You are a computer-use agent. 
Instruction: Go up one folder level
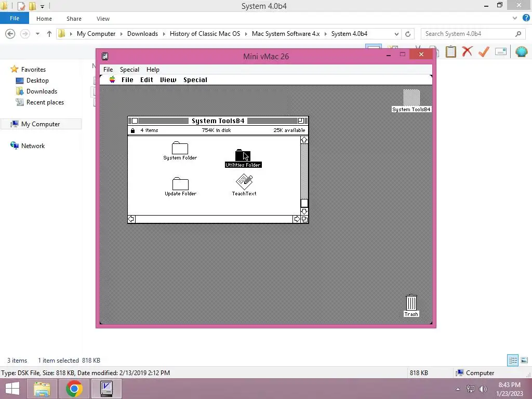point(49,34)
